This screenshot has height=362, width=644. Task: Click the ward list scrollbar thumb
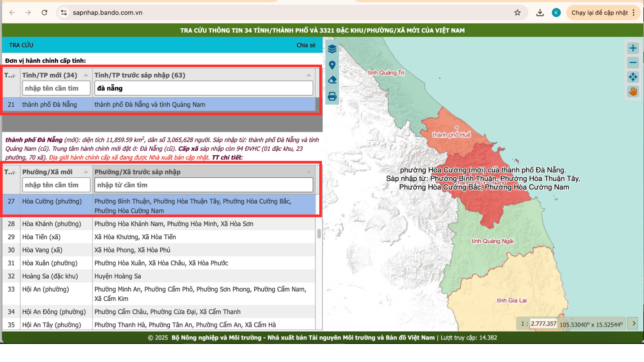319,234
